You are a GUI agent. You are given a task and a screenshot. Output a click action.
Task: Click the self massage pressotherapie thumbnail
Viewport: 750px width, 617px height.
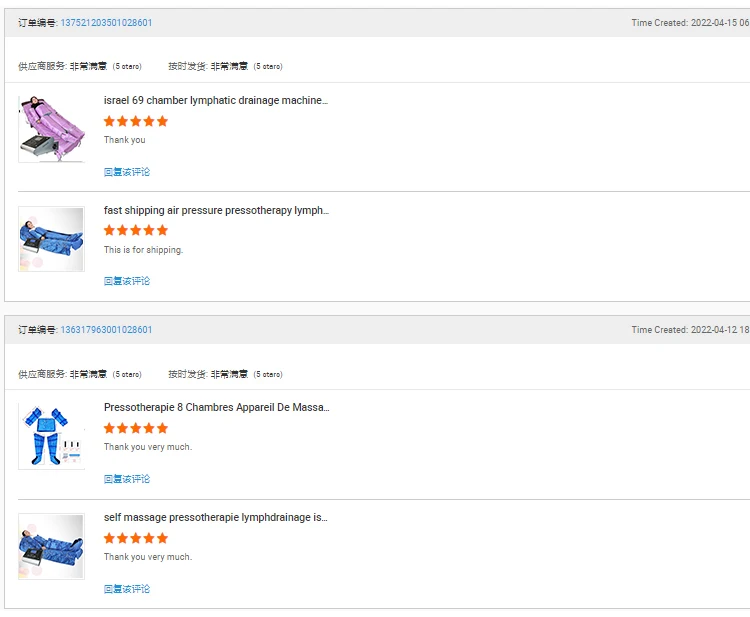click(51, 546)
